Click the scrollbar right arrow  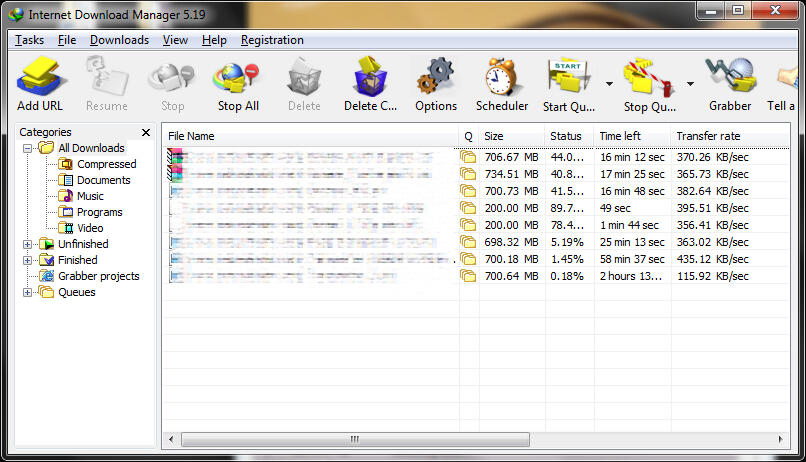[x=780, y=439]
